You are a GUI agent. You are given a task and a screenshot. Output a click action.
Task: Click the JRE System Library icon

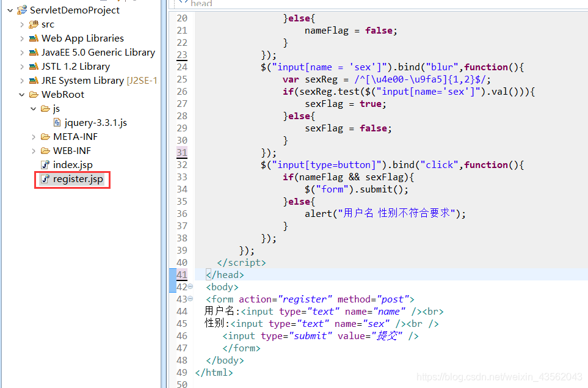click(34, 81)
